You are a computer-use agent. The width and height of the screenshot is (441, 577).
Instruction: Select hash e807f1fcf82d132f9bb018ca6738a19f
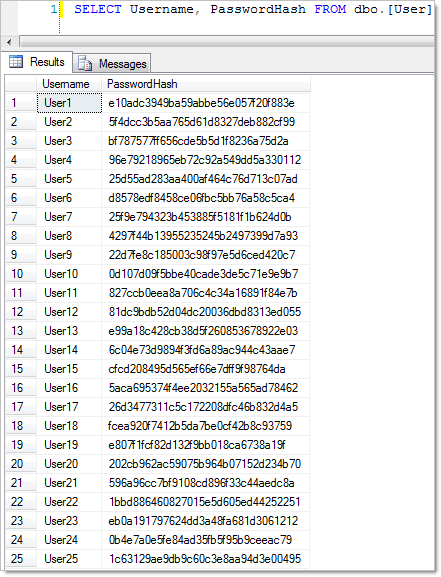click(x=205, y=445)
